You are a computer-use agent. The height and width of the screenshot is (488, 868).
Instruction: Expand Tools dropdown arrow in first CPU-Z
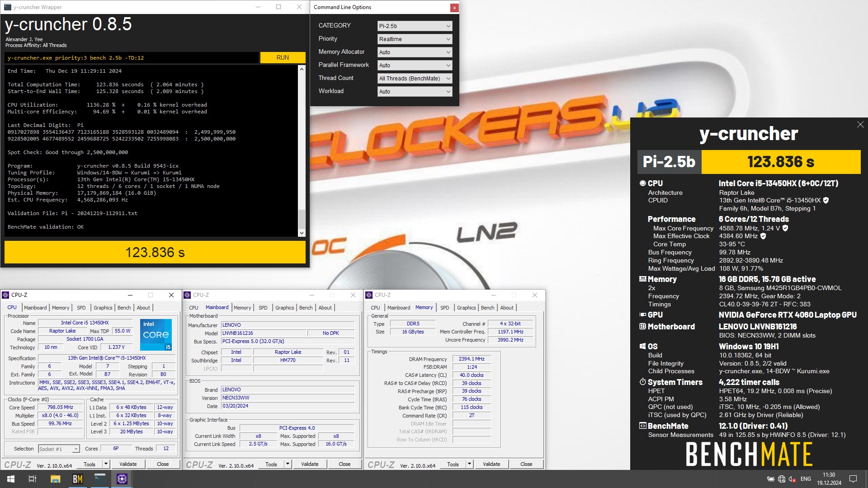(106, 464)
